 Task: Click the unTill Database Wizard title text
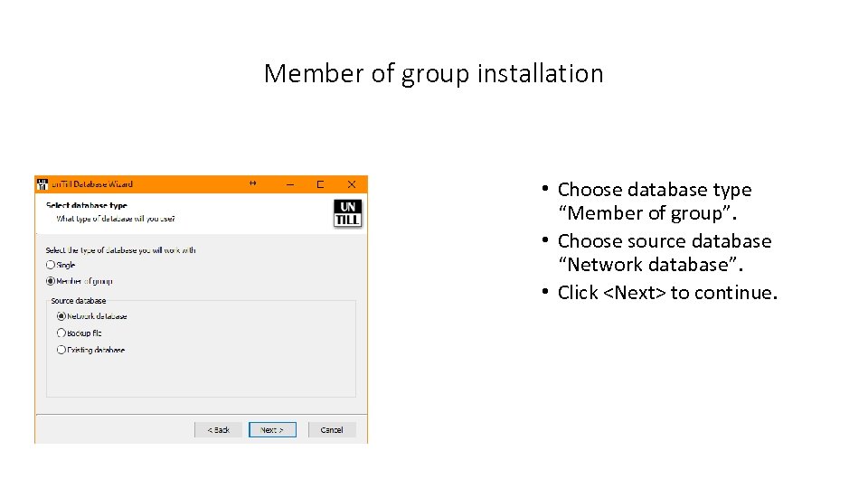click(x=90, y=183)
